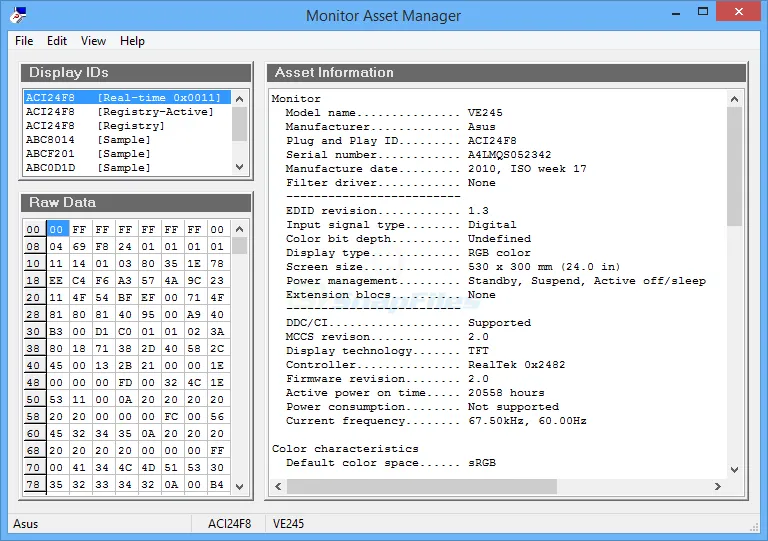Click Controller value RealTek 0x2482
Viewport: 768px width, 541px height.
(517, 365)
